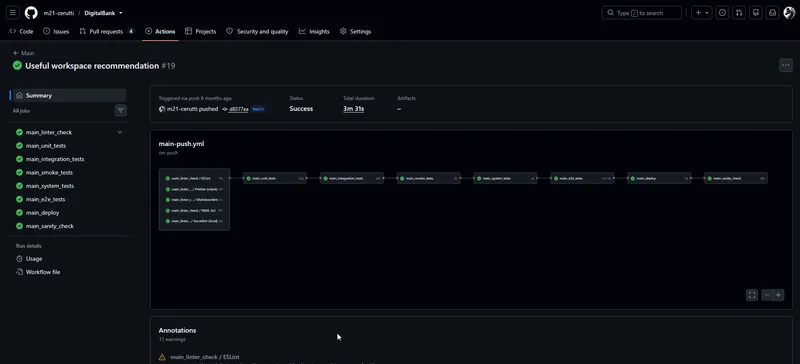The height and width of the screenshot is (364, 800).
Task: Open the Actions tab
Action: pyautogui.click(x=160, y=31)
